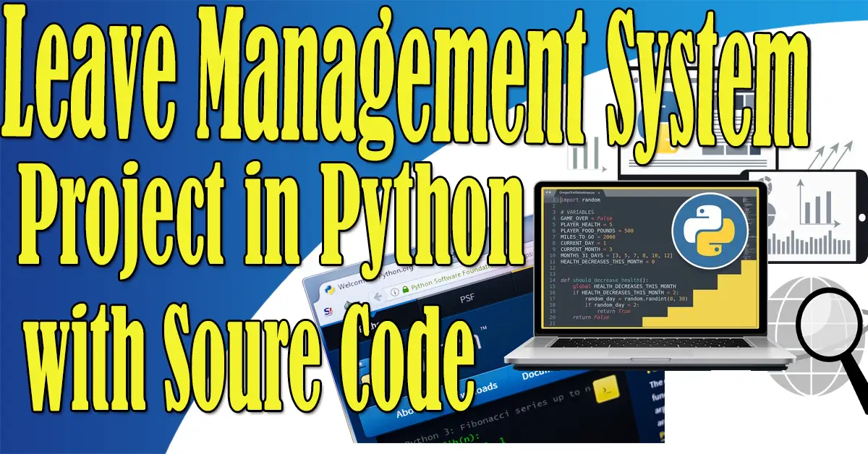Screen dimensions: 868x454
Task: Click the Python favicon on the browser tab
Action: point(329,289)
